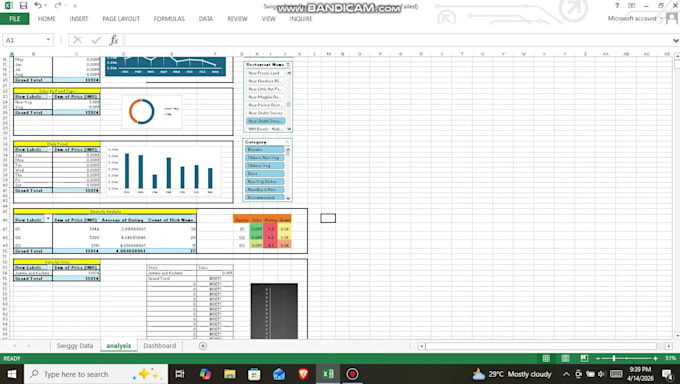Viewport: 680px width, 384px height.
Task: Open Excel Help question mark
Action: (x=617, y=6)
